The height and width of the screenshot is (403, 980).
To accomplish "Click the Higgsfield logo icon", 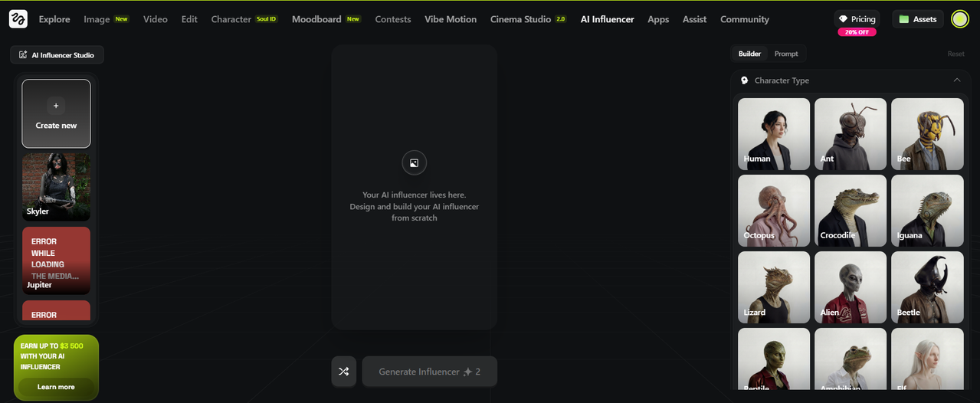I will point(18,19).
